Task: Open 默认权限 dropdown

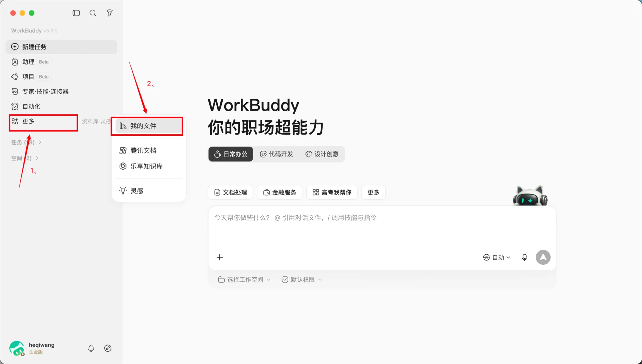Action: (302, 279)
